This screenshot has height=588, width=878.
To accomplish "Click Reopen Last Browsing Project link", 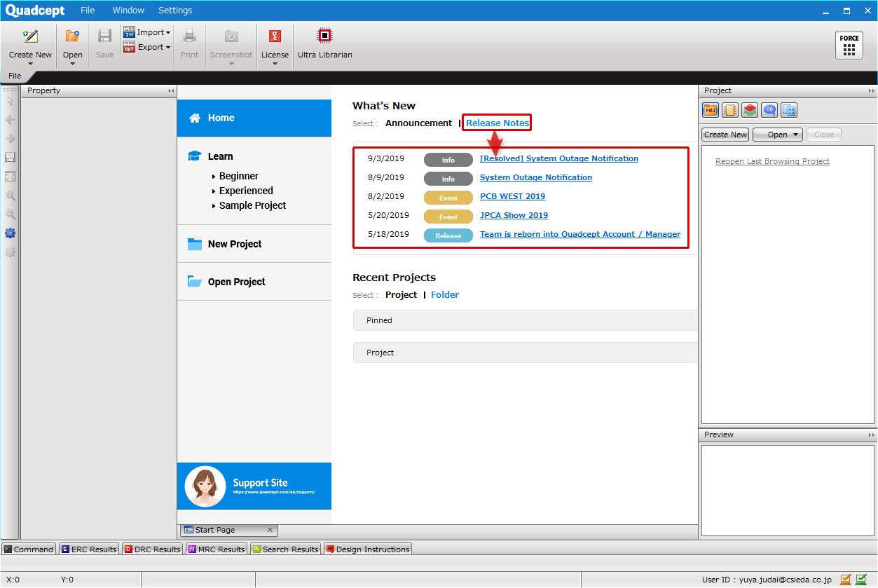I will tap(772, 161).
